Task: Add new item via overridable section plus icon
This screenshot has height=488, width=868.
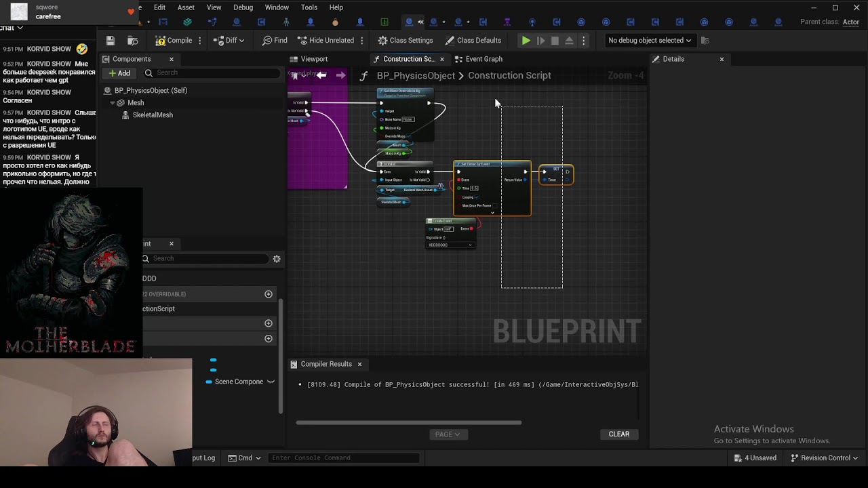Action: [x=269, y=294]
